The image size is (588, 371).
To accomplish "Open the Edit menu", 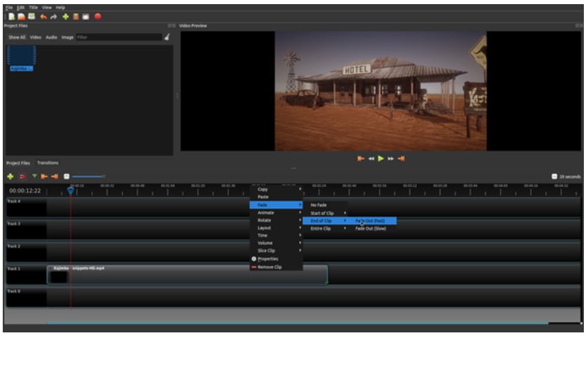I will click(x=21, y=8).
